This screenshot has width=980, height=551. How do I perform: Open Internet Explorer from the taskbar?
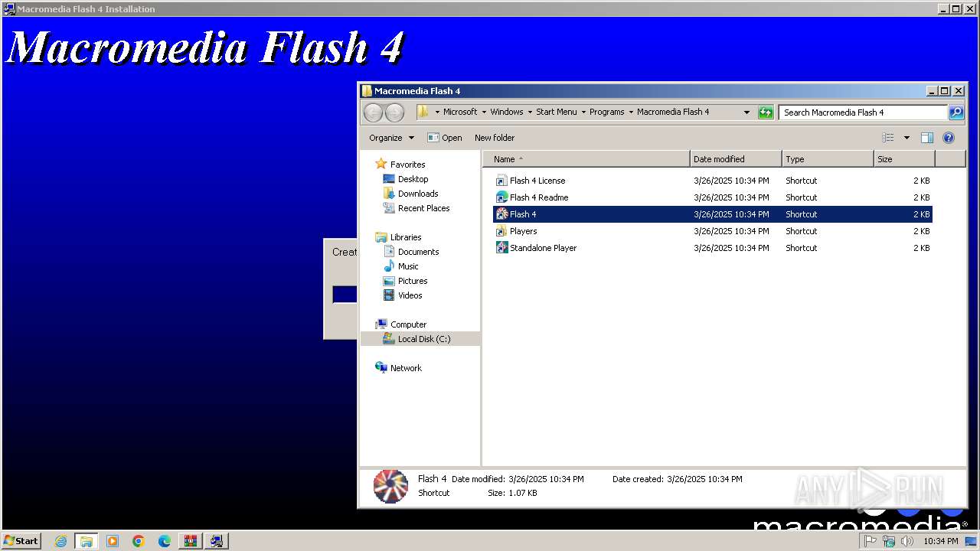(60, 541)
